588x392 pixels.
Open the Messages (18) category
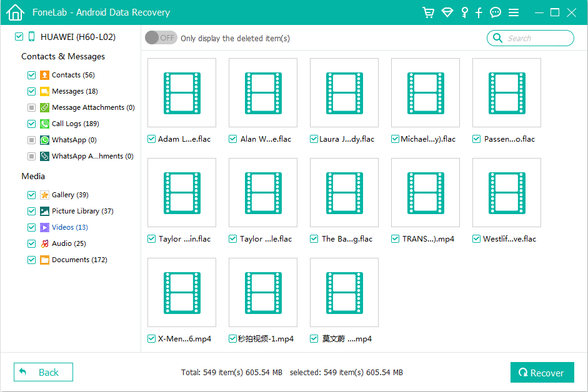click(x=74, y=91)
